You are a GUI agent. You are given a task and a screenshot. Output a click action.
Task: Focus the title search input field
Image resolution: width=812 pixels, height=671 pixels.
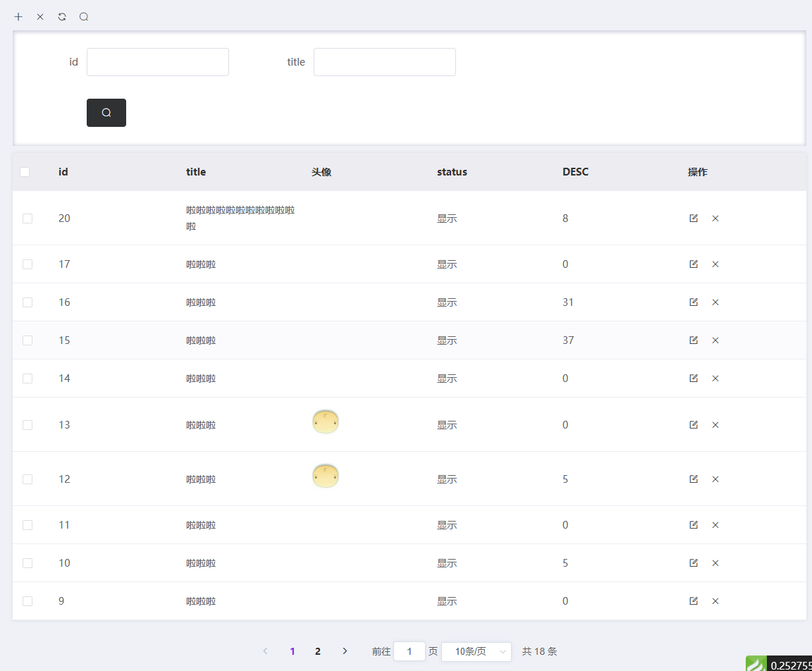(385, 62)
